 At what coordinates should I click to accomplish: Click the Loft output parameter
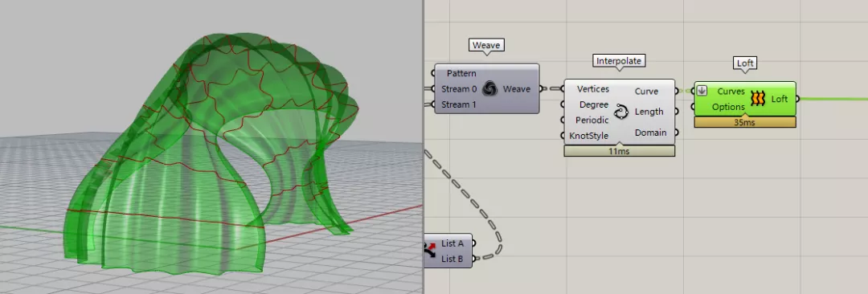[x=780, y=99]
